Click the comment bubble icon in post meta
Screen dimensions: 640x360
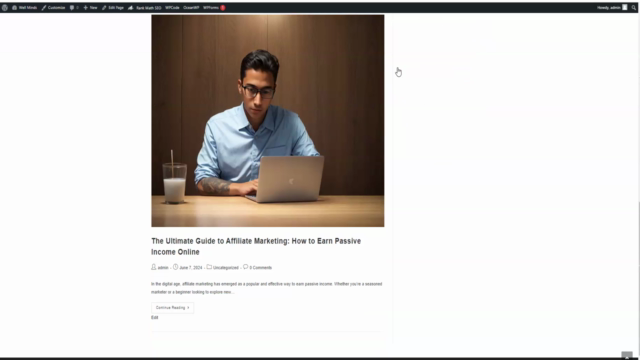click(x=245, y=267)
